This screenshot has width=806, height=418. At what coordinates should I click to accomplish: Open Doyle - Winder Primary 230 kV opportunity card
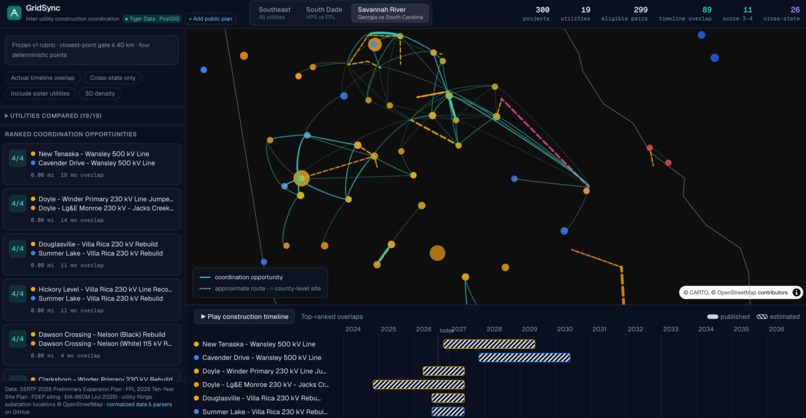pyautogui.click(x=92, y=209)
